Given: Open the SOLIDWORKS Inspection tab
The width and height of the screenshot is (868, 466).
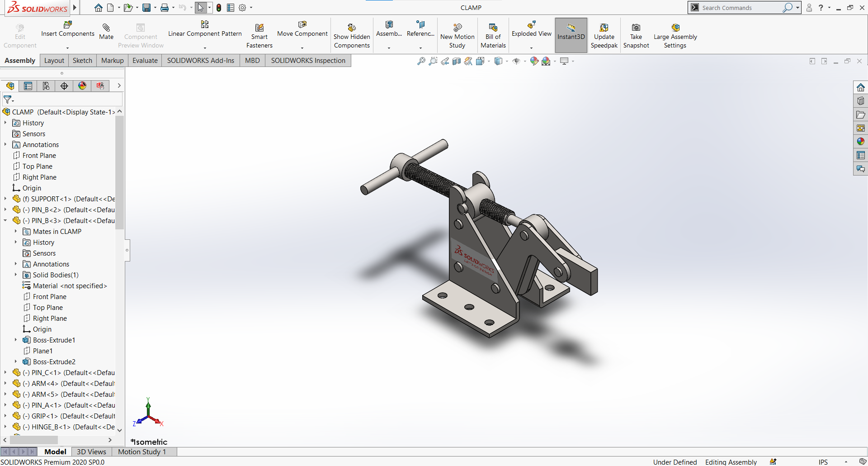Looking at the screenshot, I should coord(308,60).
